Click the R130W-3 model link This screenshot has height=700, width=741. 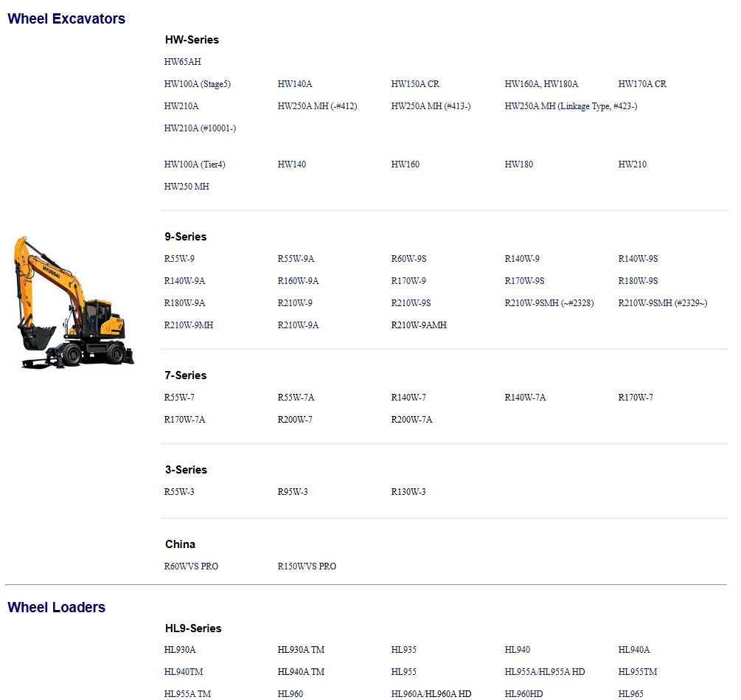tap(408, 491)
